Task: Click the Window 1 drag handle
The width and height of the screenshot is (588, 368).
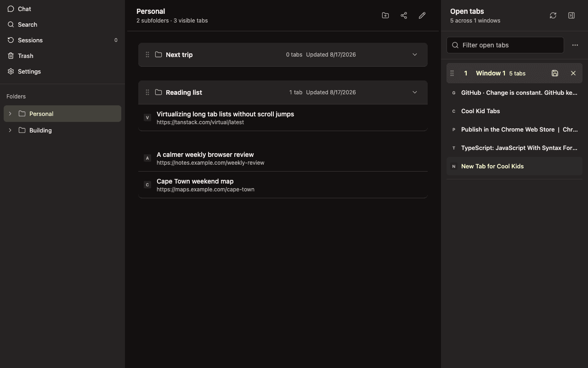Action: click(452, 73)
